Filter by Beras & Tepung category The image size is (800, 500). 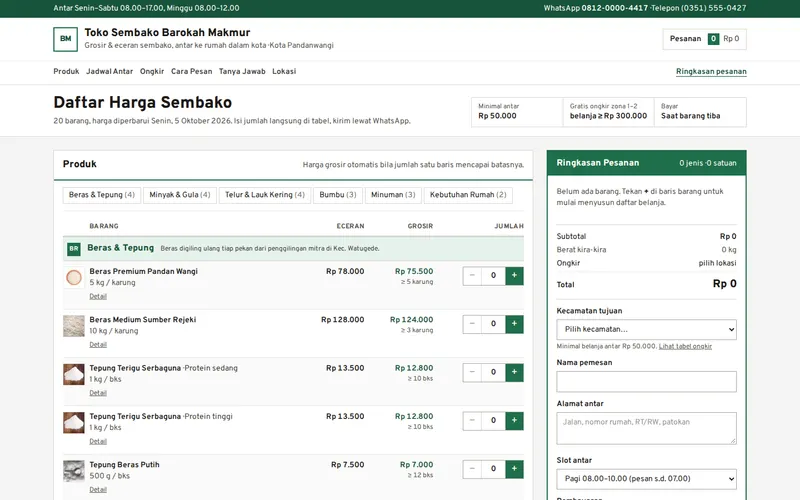tap(102, 195)
